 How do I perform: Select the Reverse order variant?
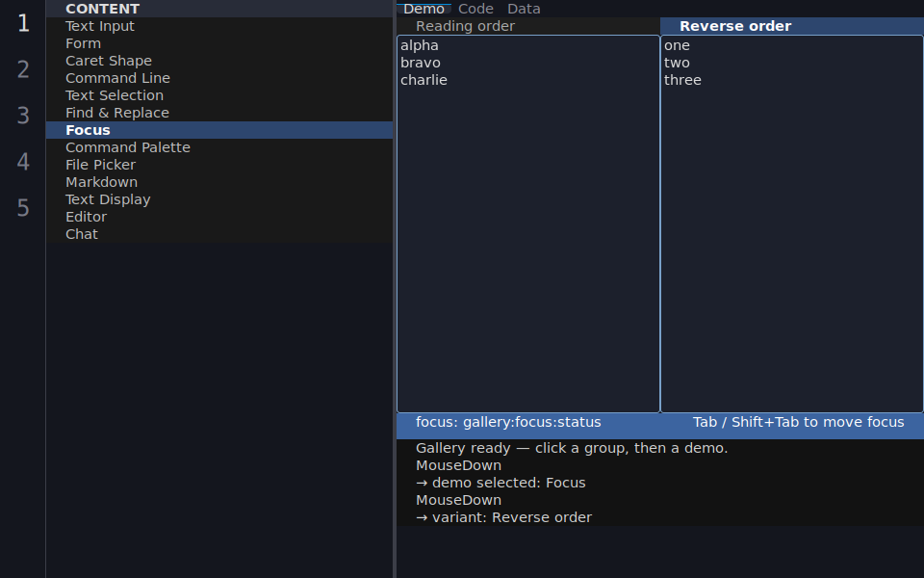point(792,26)
